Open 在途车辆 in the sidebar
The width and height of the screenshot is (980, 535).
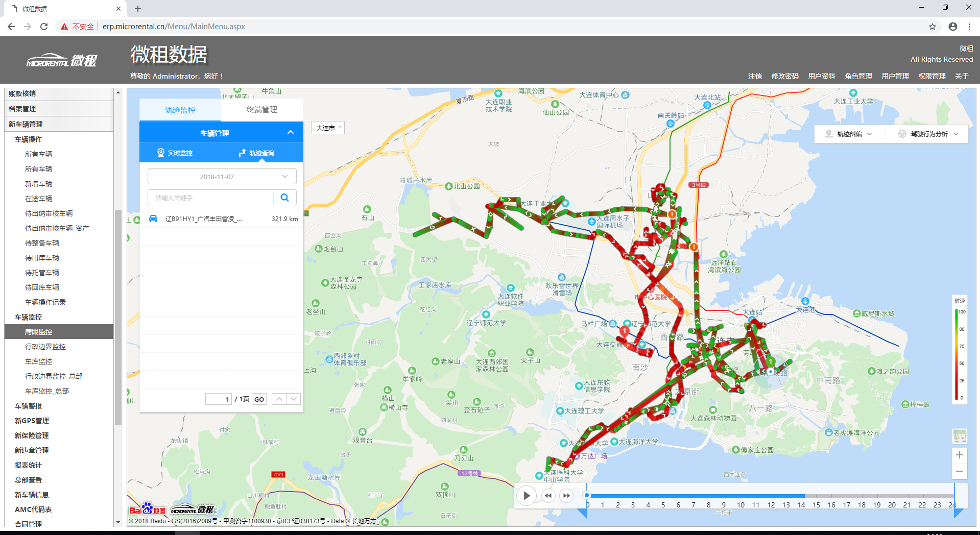(39, 199)
